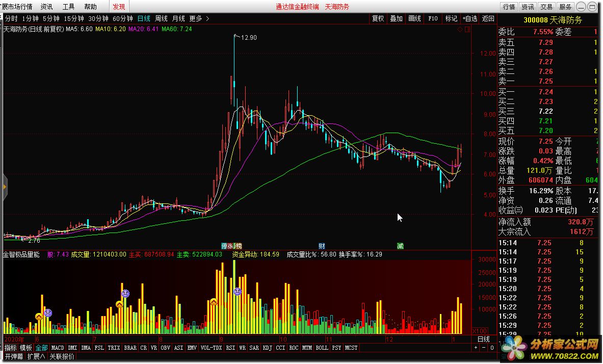Open the 画线 drawing tools
Image resolution: width=603 pixels, height=364 pixels.
[414, 18]
